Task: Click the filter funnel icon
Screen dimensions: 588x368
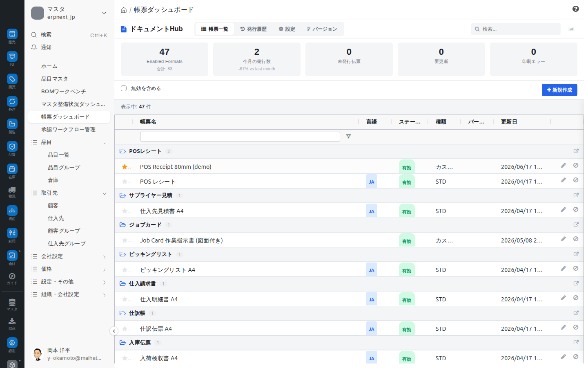Action: point(348,137)
